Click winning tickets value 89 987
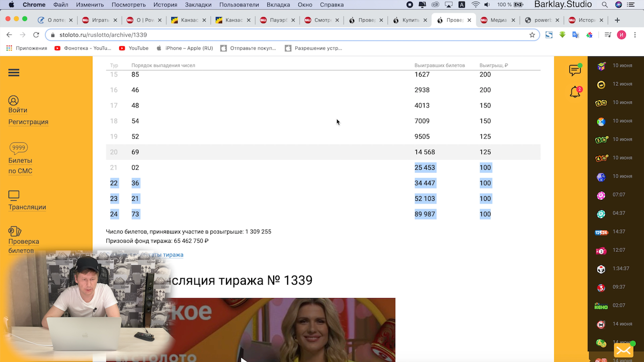Screen dimensions: 644x362 point(425,214)
